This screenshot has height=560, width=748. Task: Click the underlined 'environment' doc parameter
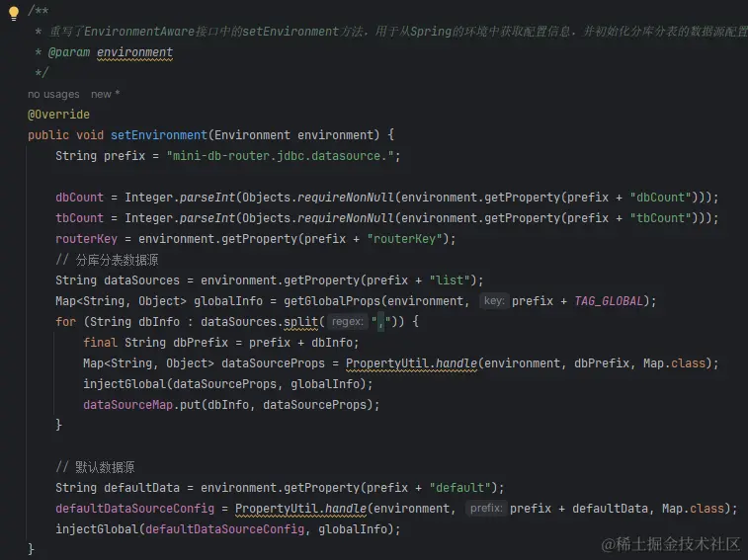135,52
